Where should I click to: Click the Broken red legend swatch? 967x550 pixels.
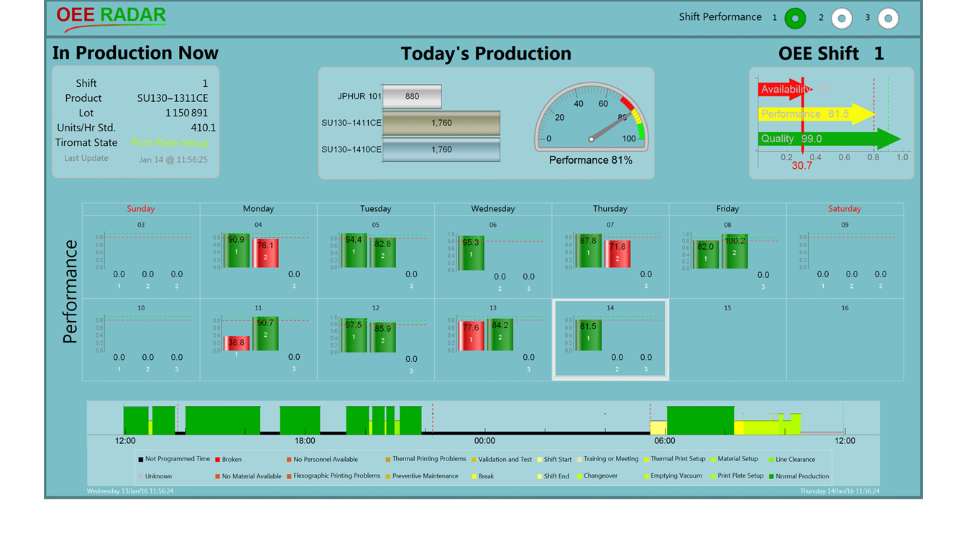[x=217, y=459]
